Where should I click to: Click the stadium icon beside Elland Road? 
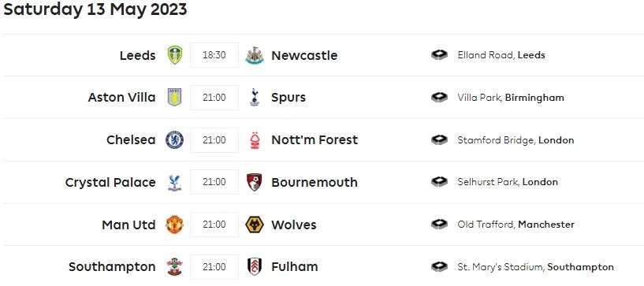click(x=439, y=55)
